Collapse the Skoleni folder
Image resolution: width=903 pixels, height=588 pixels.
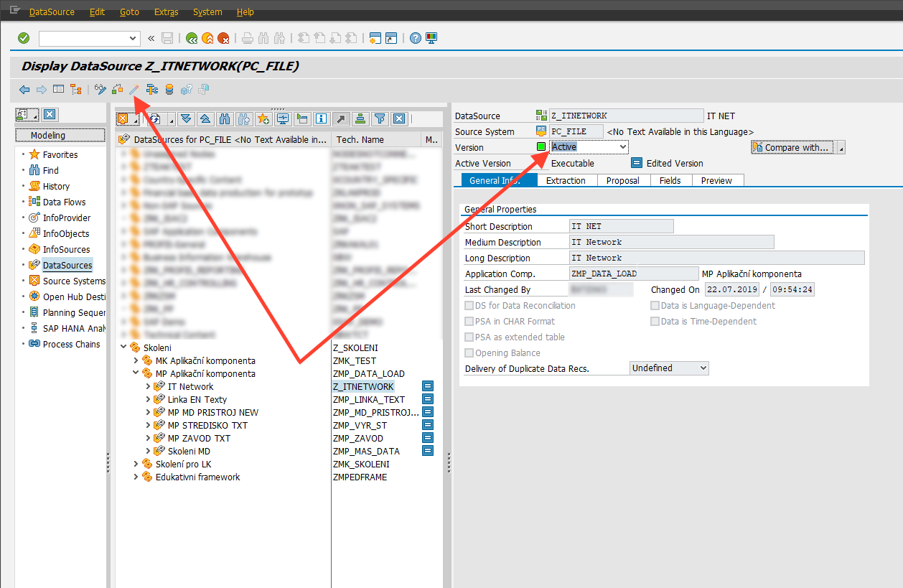(123, 347)
